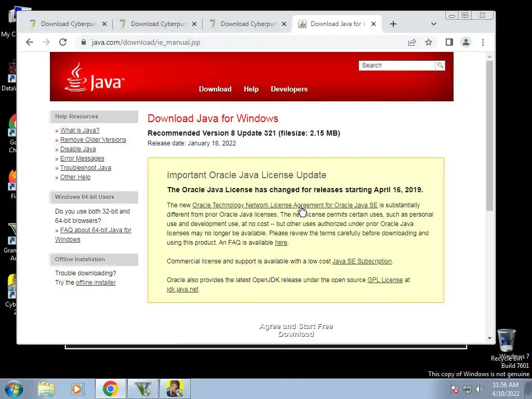Click the Release date January 18, 2022 text
The height and width of the screenshot is (399, 532).
[192, 143]
